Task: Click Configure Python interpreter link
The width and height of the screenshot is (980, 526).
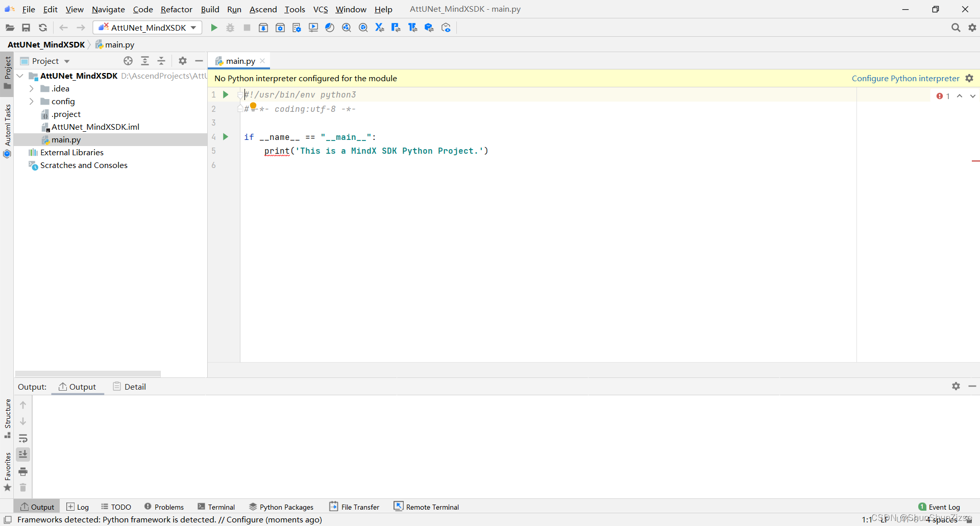Action: pyautogui.click(x=905, y=78)
